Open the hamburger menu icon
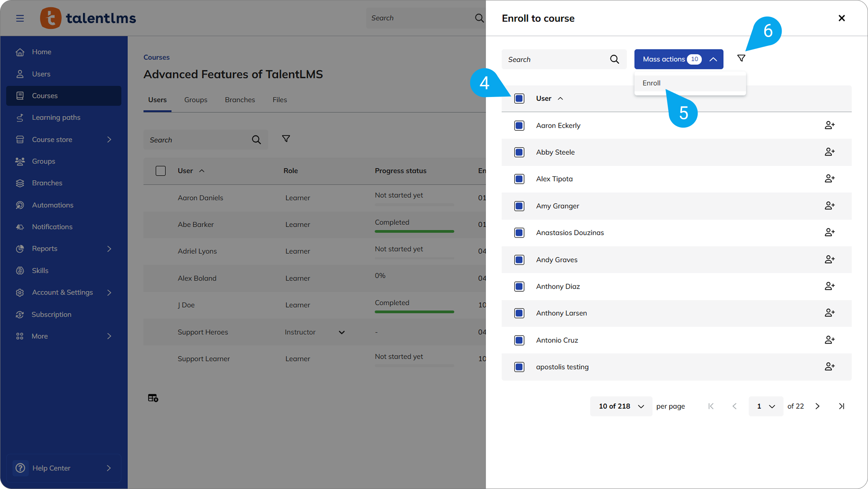 coord(20,18)
